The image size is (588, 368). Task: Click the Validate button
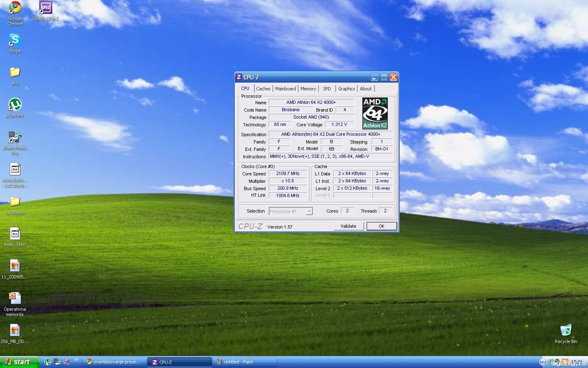[348, 226]
